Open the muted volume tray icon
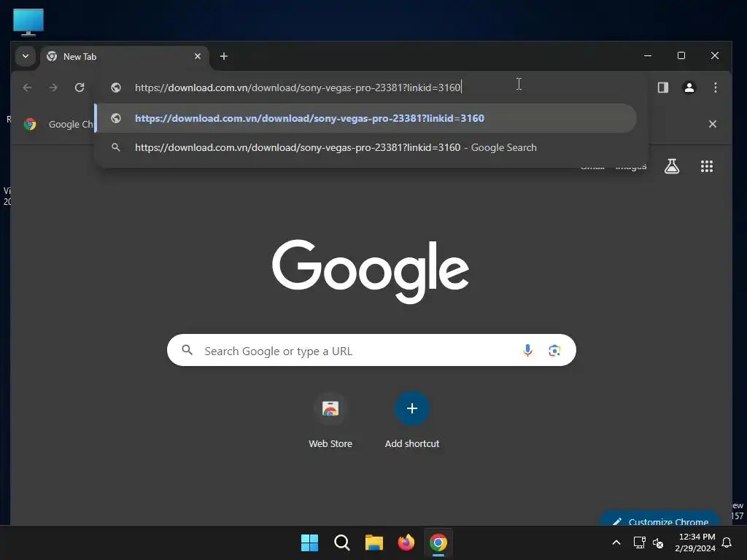The width and height of the screenshot is (747, 560). [658, 542]
